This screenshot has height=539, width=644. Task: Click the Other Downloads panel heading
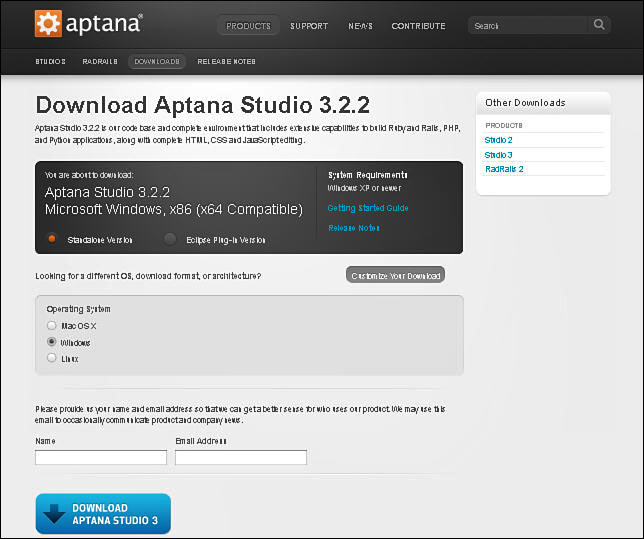click(x=525, y=103)
